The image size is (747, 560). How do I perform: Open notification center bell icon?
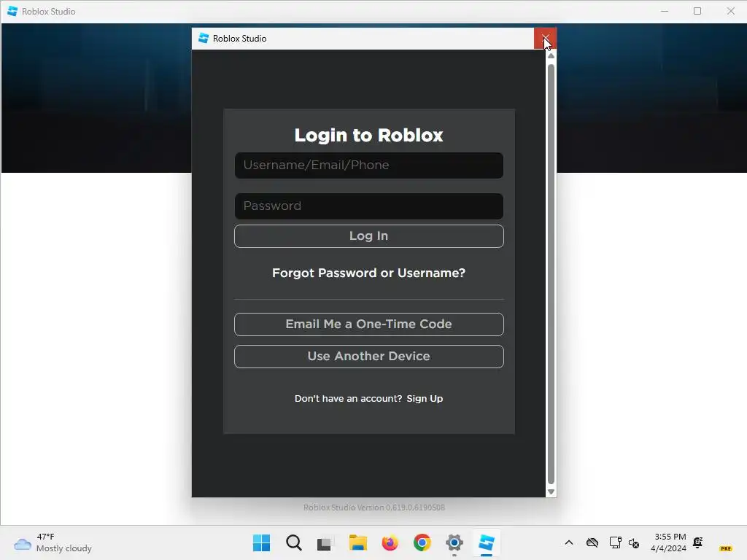click(x=698, y=542)
